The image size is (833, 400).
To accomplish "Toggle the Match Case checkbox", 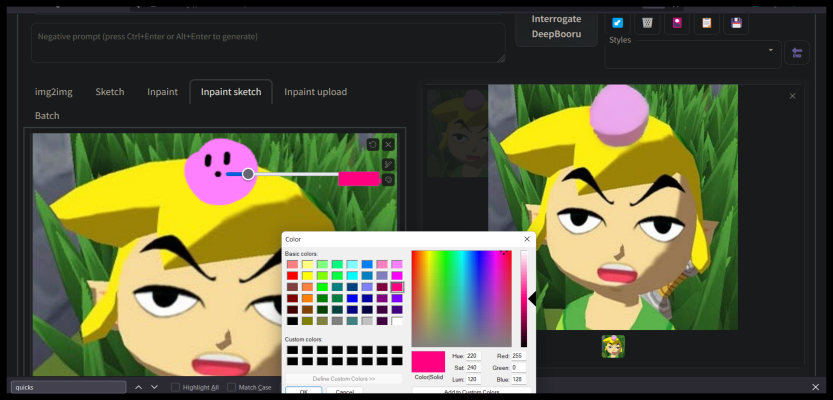I will pos(231,387).
